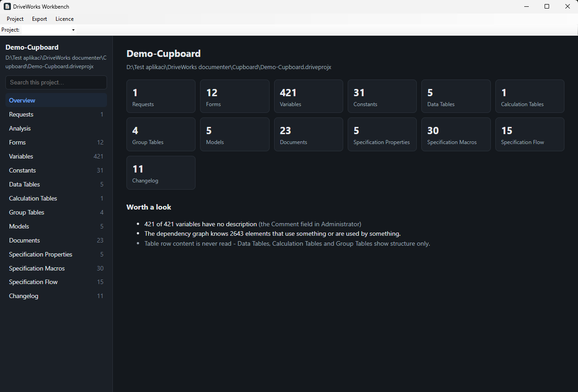Click the '5 Data Tables' overview card
Screen dimensions: 578x392
pyautogui.click(x=456, y=96)
